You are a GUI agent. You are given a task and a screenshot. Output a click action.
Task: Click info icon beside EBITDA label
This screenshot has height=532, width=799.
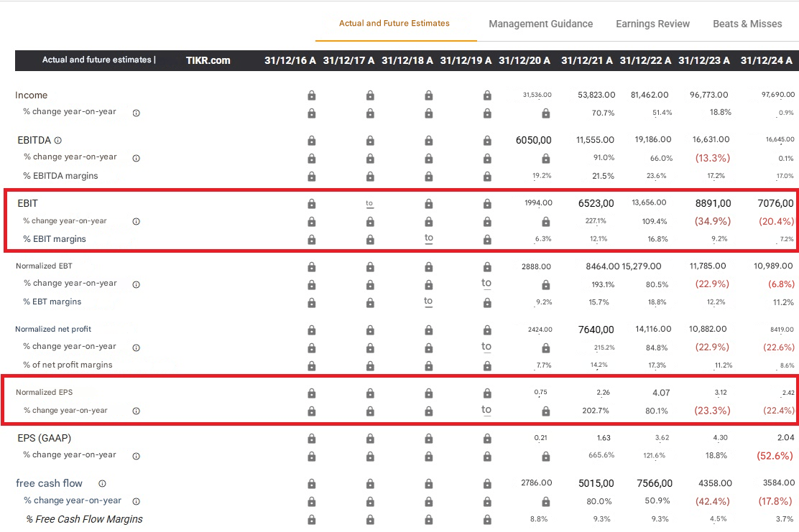[x=58, y=141]
